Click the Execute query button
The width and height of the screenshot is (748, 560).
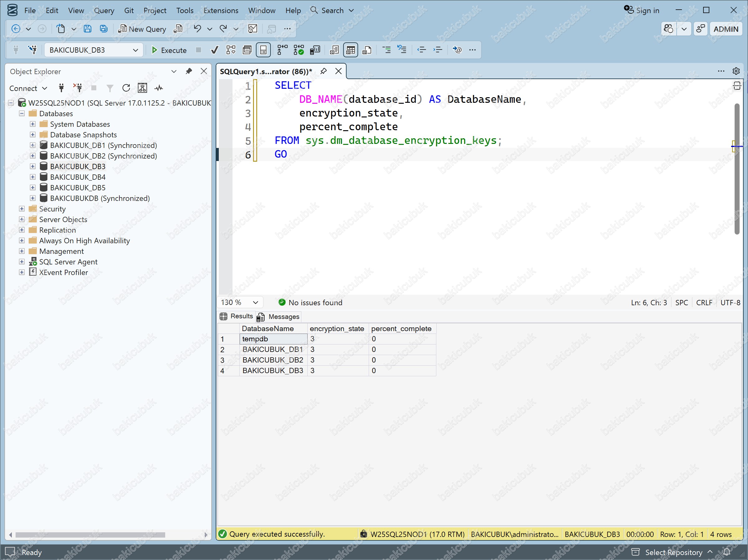click(x=169, y=50)
